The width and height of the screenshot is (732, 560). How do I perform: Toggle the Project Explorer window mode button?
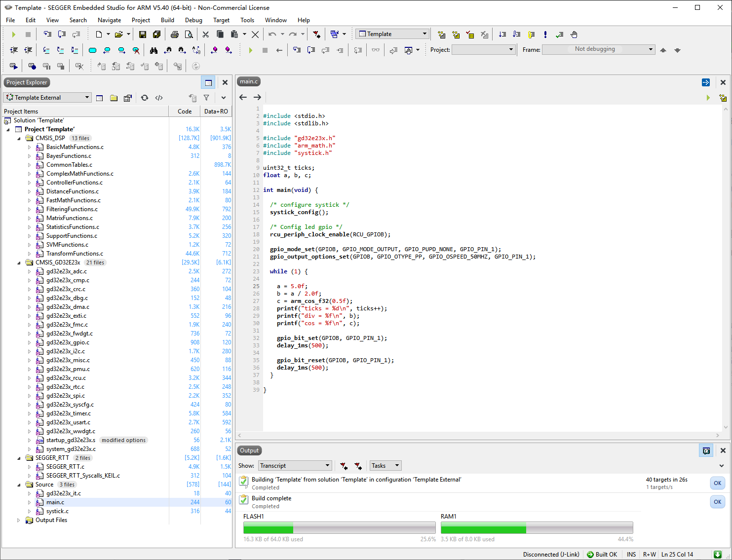click(x=208, y=82)
